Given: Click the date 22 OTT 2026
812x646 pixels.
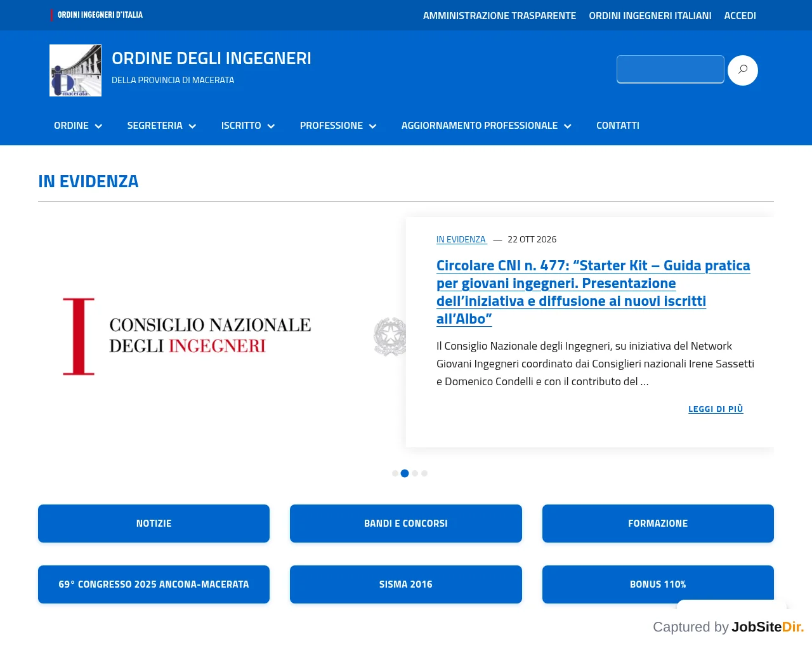Looking at the screenshot, I should tap(532, 239).
